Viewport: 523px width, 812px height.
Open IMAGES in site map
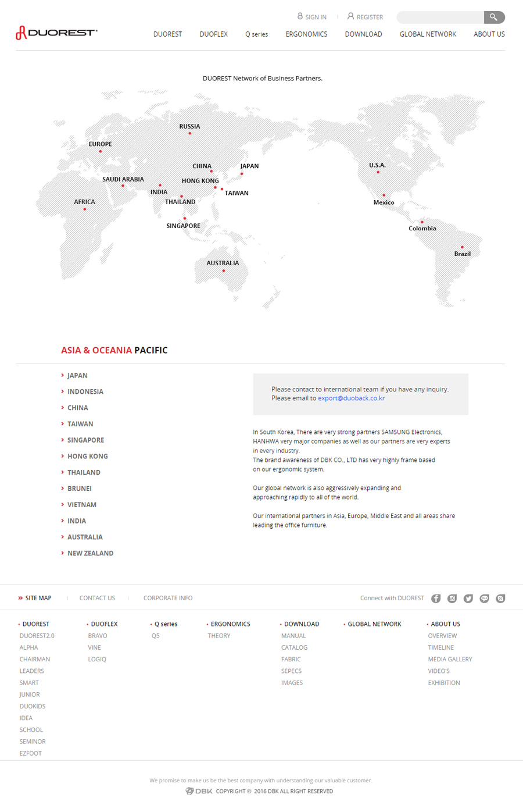(292, 683)
